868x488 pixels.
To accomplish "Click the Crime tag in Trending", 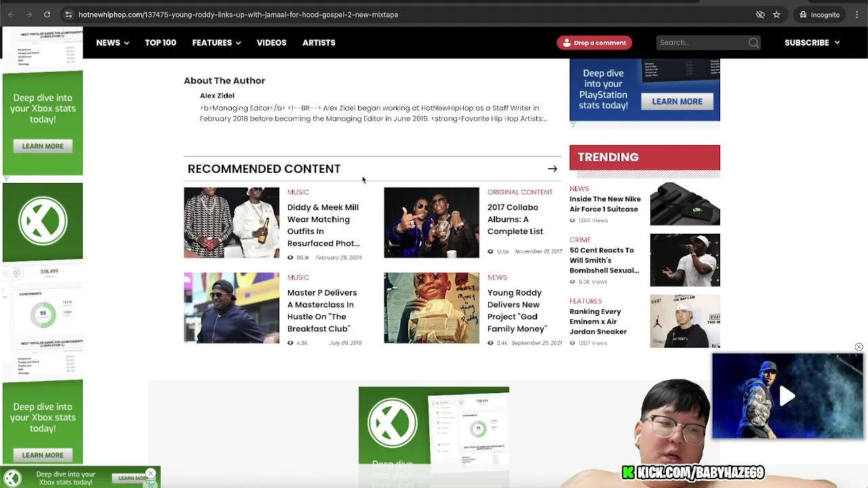I will (580, 240).
